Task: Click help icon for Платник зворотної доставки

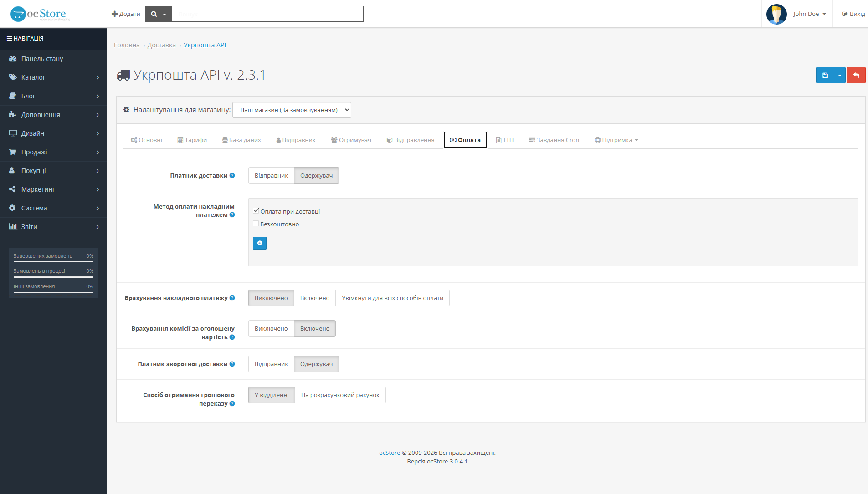Action: pos(232,364)
